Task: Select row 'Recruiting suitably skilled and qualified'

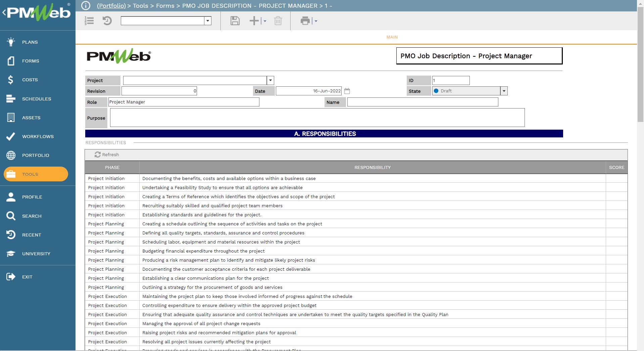Action: 356,206
